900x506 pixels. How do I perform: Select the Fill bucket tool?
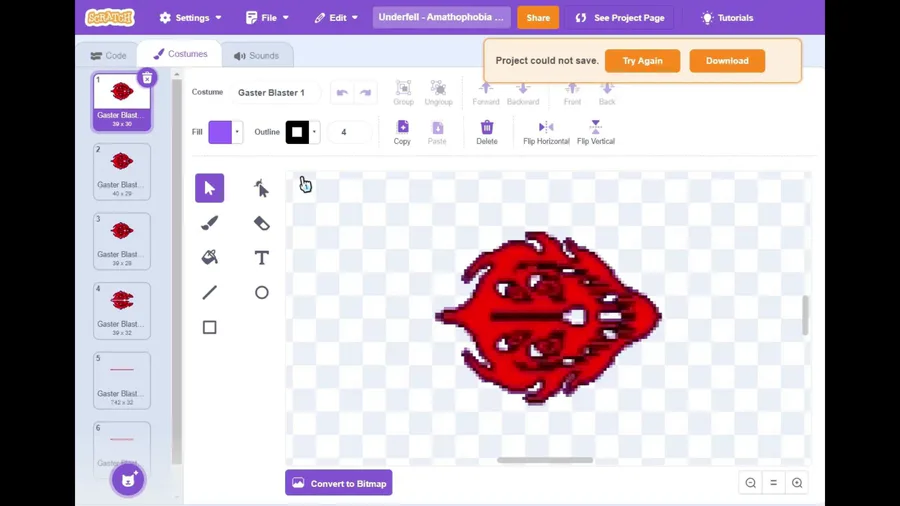(210, 258)
